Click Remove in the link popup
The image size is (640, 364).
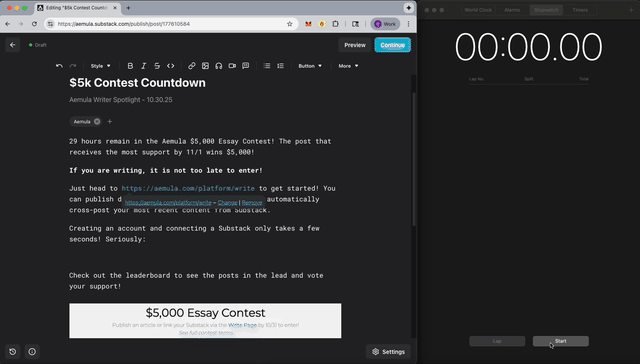point(252,202)
